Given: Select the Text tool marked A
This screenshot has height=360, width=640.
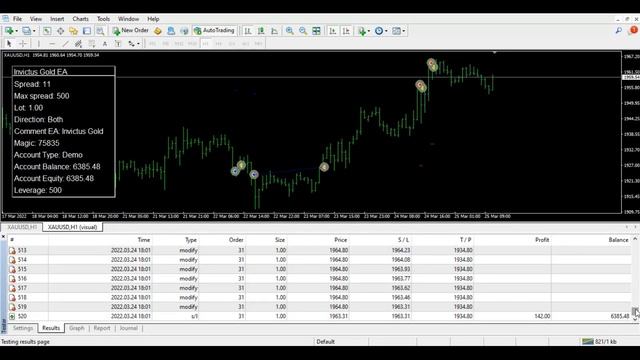Looking at the screenshot, I should [x=105, y=44].
